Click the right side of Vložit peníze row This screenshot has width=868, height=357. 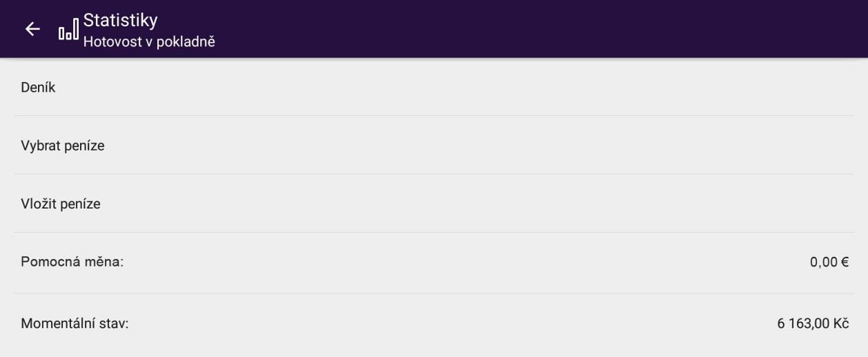(x=759, y=204)
